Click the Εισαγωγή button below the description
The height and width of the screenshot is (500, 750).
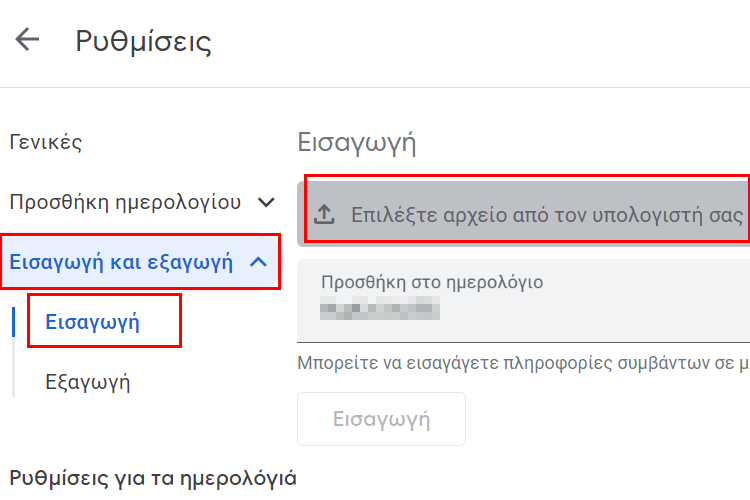pyautogui.click(x=381, y=419)
